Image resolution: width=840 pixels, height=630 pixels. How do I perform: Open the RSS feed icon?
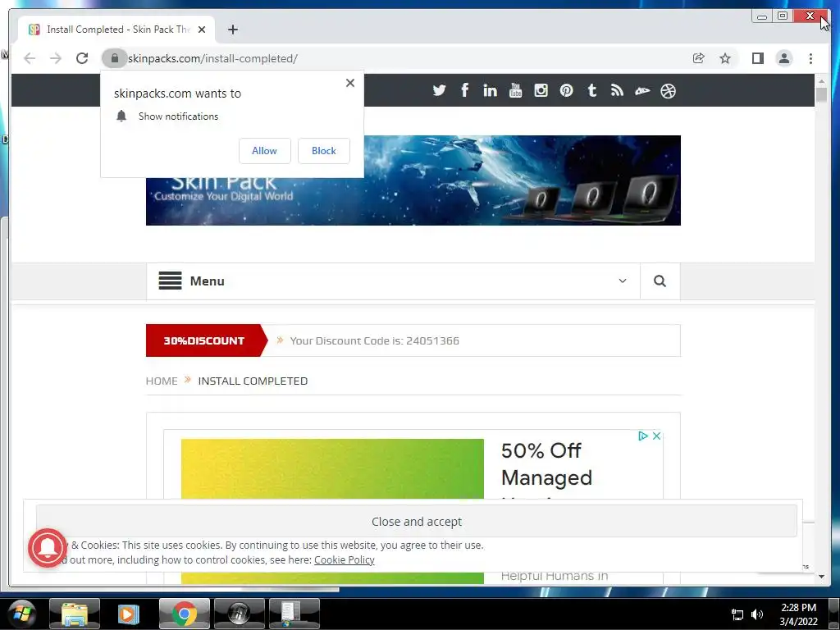(x=617, y=90)
